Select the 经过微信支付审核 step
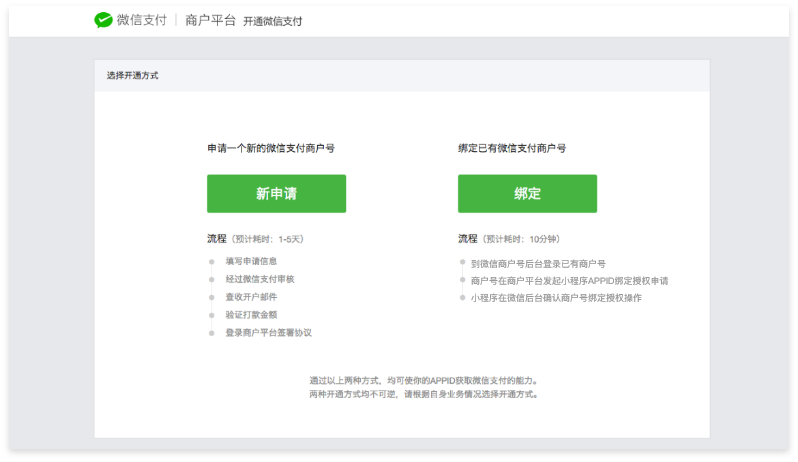 [259, 280]
